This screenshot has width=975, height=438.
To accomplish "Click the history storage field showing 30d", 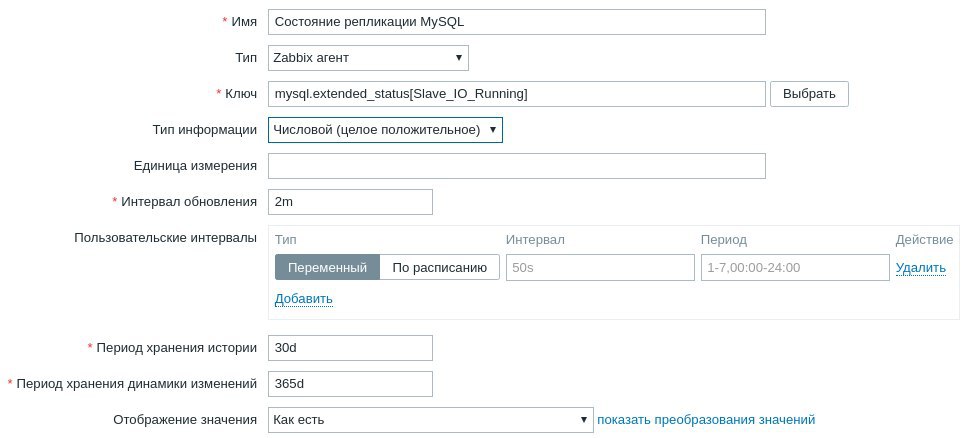I will coord(350,348).
